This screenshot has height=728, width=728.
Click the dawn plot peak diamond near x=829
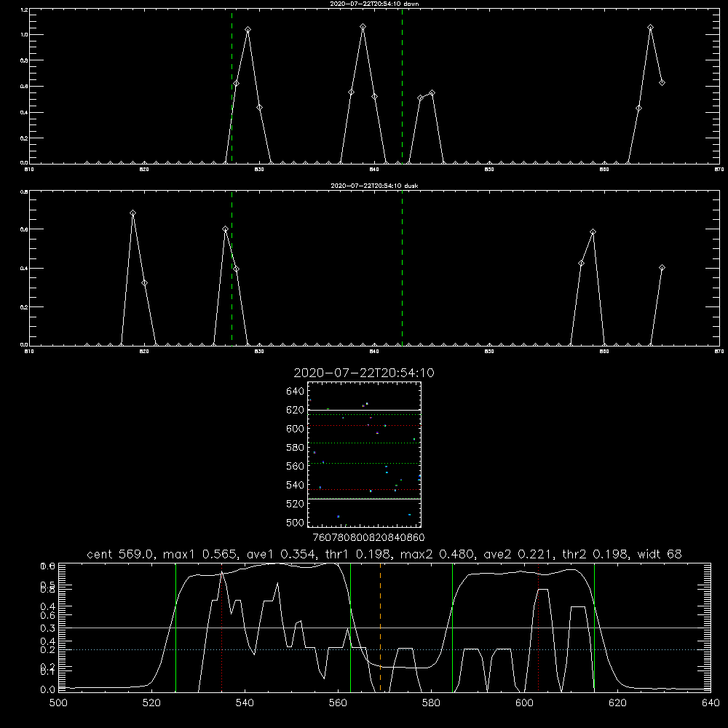point(248,30)
